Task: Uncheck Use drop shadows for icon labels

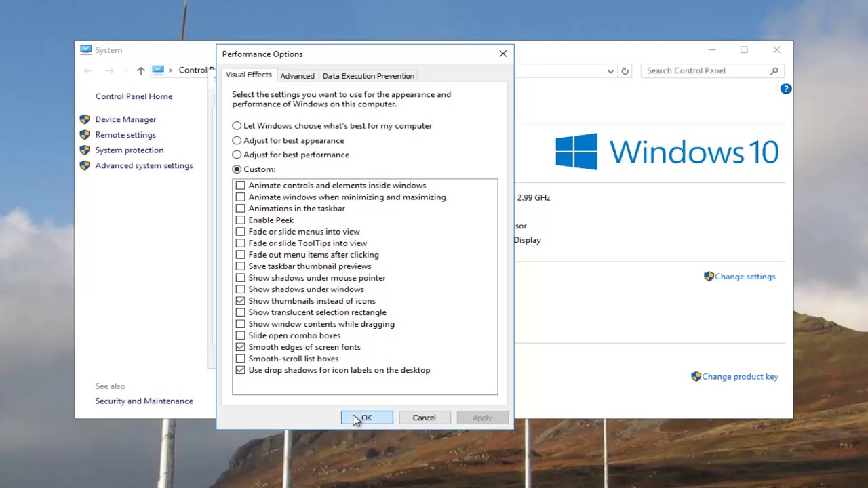Action: [240, 370]
